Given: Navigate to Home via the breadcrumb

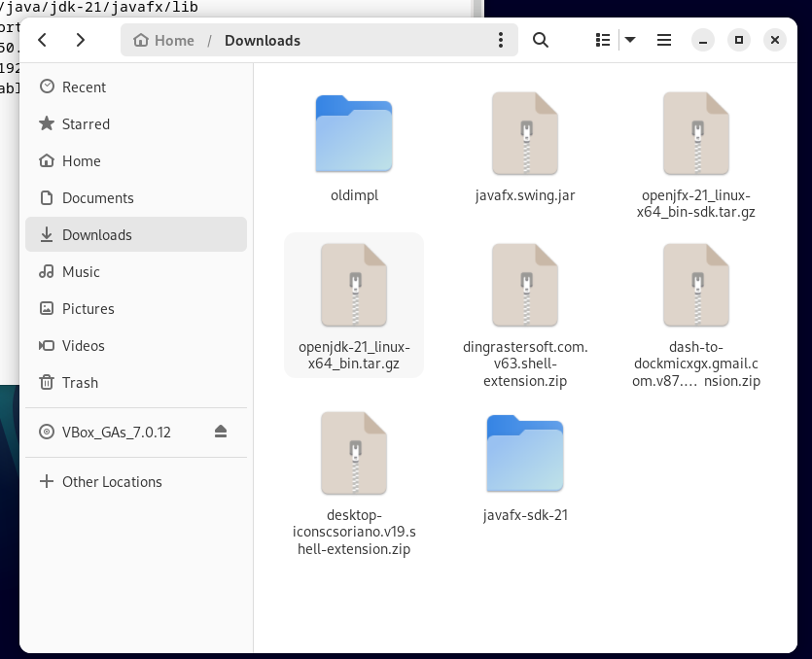Looking at the screenshot, I should pos(163,40).
